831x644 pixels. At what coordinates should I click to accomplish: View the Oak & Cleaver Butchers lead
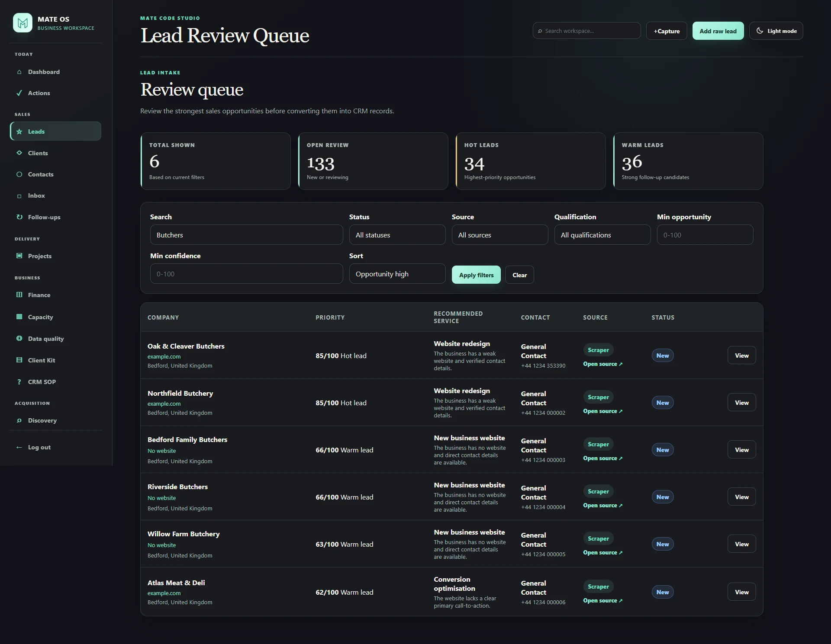point(741,355)
